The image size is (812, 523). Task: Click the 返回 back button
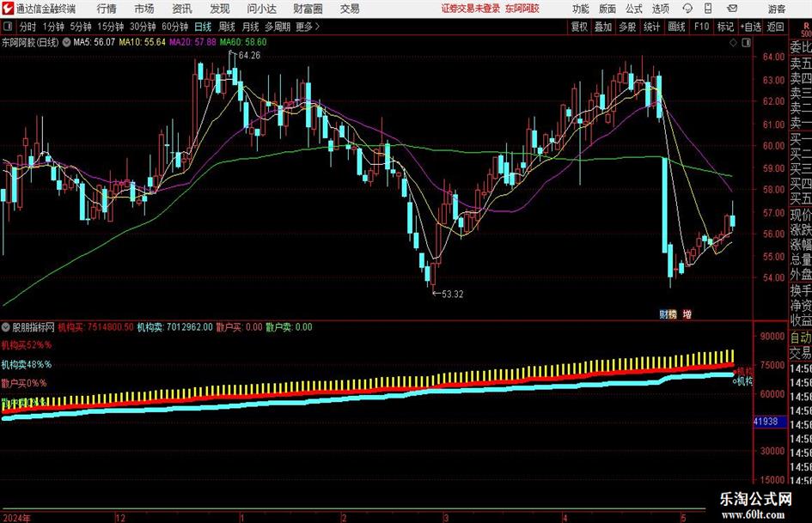[x=775, y=27]
